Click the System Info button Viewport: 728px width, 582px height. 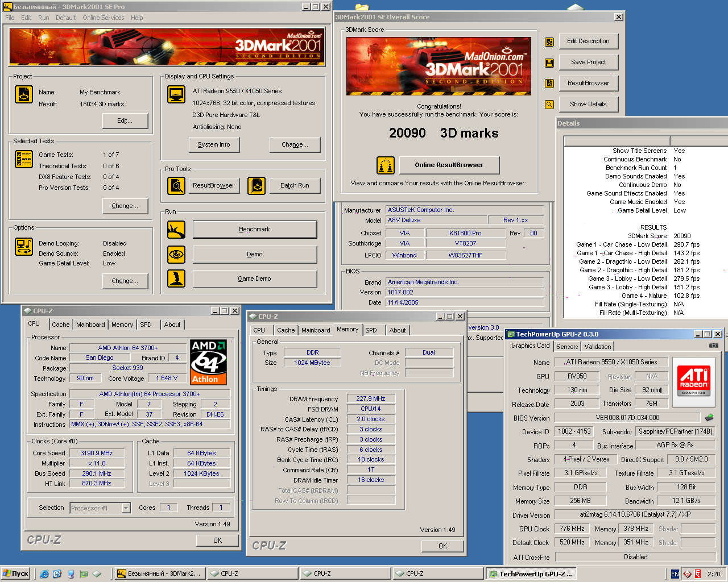[x=214, y=144]
